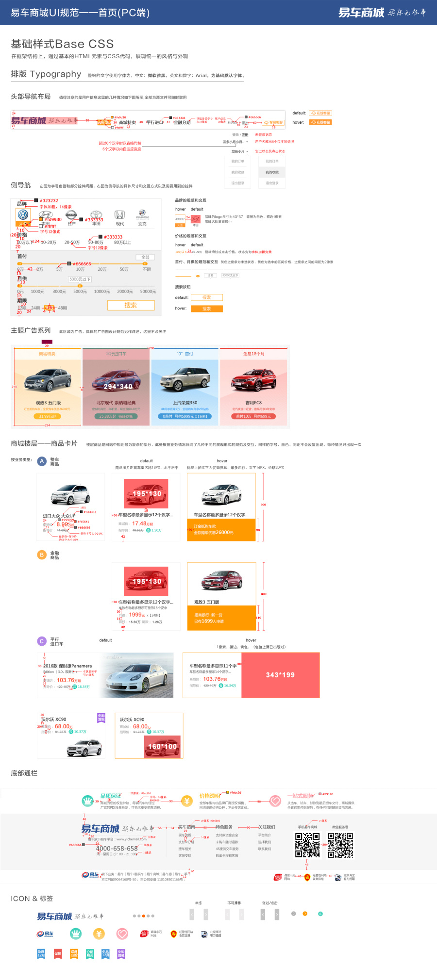Click the 未购车随时退款 footer link

227,842
